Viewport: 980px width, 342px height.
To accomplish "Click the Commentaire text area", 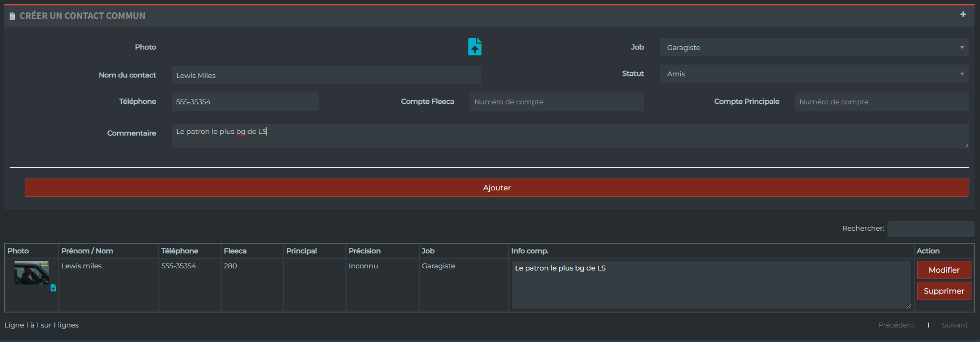I will tap(570, 136).
